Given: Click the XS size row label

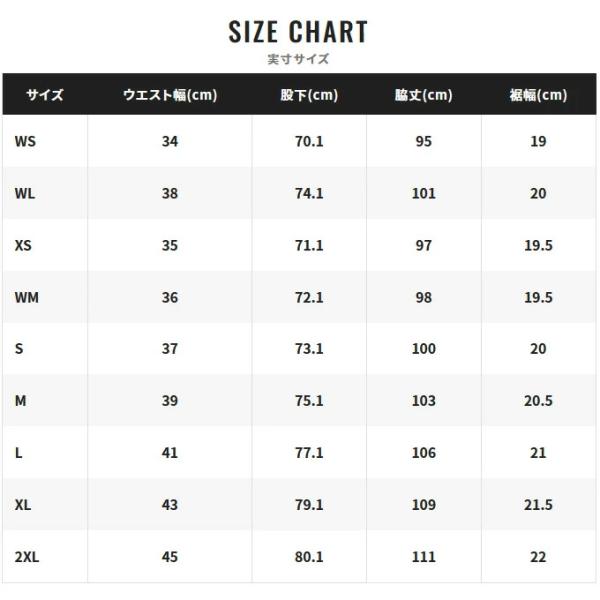Looking at the screenshot, I should (23, 245).
